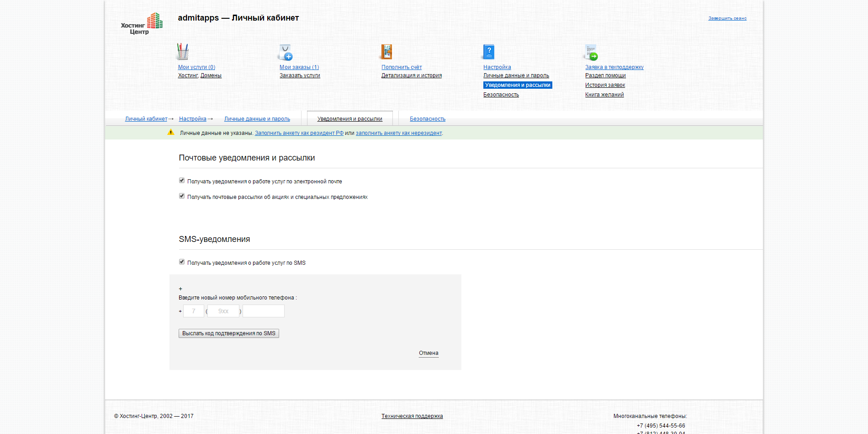
Task: Click the Хостинг Центр logo
Action: click(x=142, y=24)
